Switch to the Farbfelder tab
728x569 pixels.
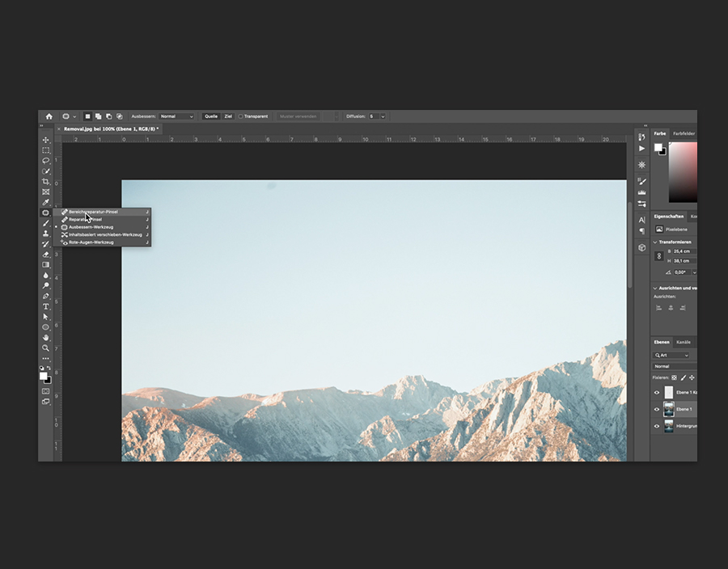(684, 133)
